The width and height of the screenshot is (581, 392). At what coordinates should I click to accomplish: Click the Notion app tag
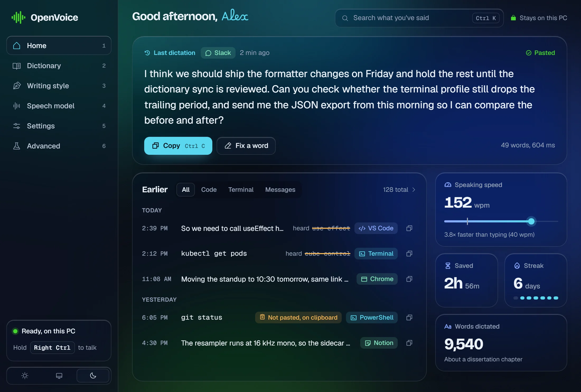(x=379, y=343)
